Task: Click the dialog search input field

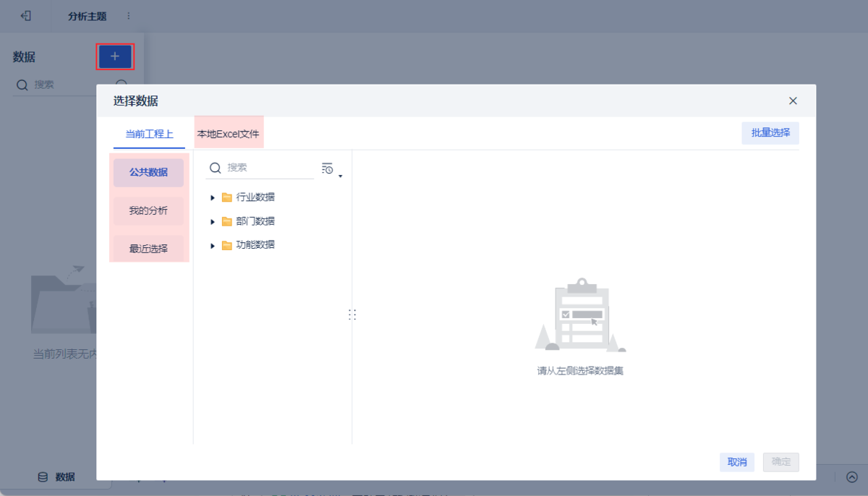Action: tap(260, 168)
